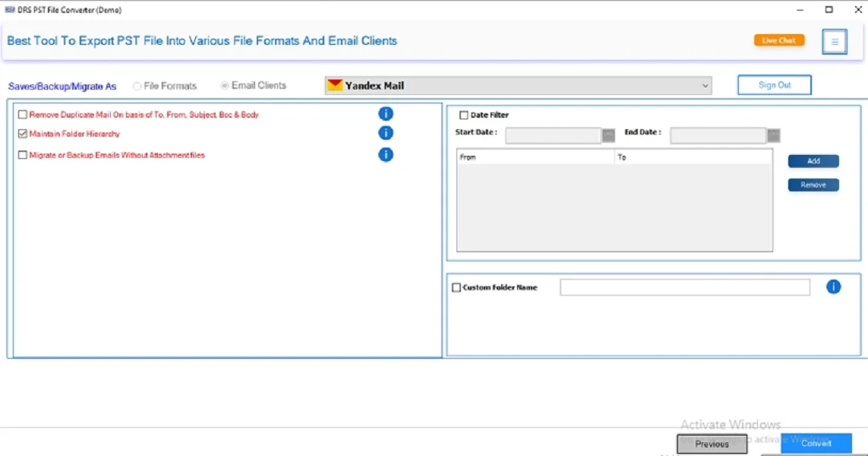This screenshot has width=868, height=456.
Task: Click the Start Date input field
Action: click(553, 135)
